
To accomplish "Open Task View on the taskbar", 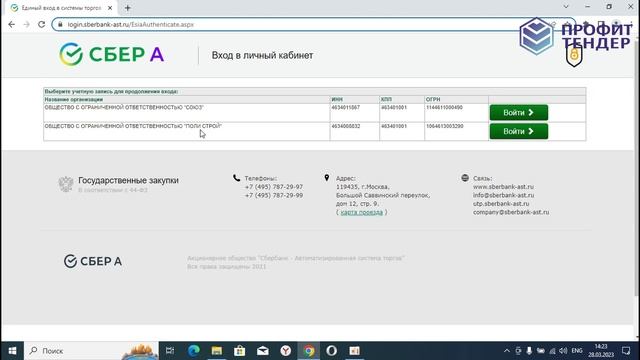I will click(x=170, y=351).
